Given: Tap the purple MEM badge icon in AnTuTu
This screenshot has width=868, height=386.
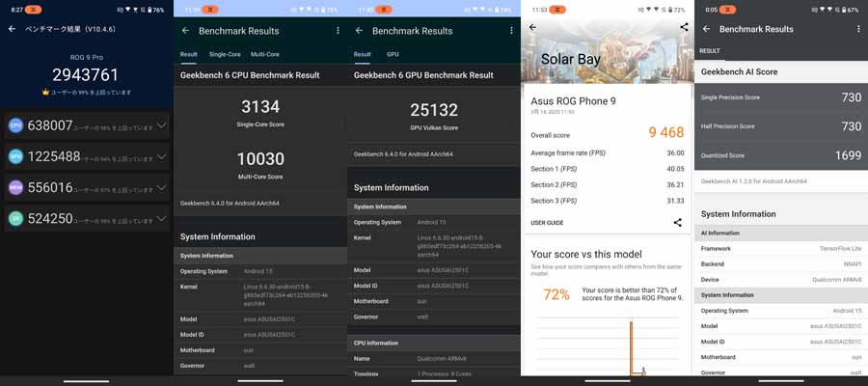Looking at the screenshot, I should pos(15,188).
